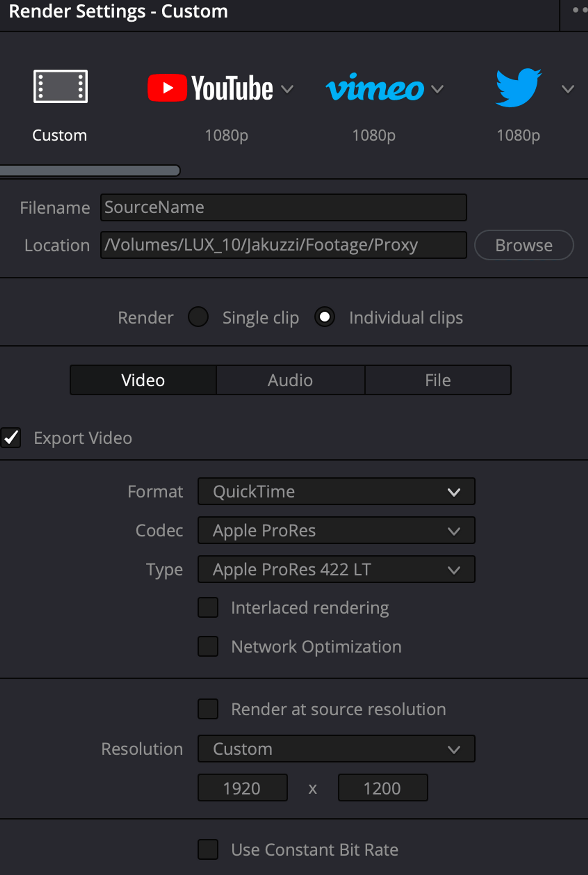Screen dimensions: 588x875
Task: Click the 1200 height field
Action: (x=383, y=788)
